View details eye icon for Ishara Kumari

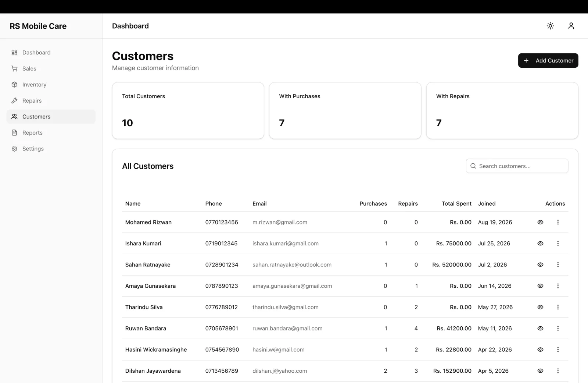pos(540,244)
